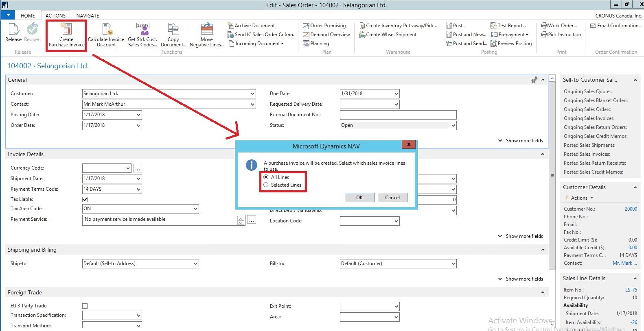Switch to the ACTIONS ribbon tab

[55, 15]
